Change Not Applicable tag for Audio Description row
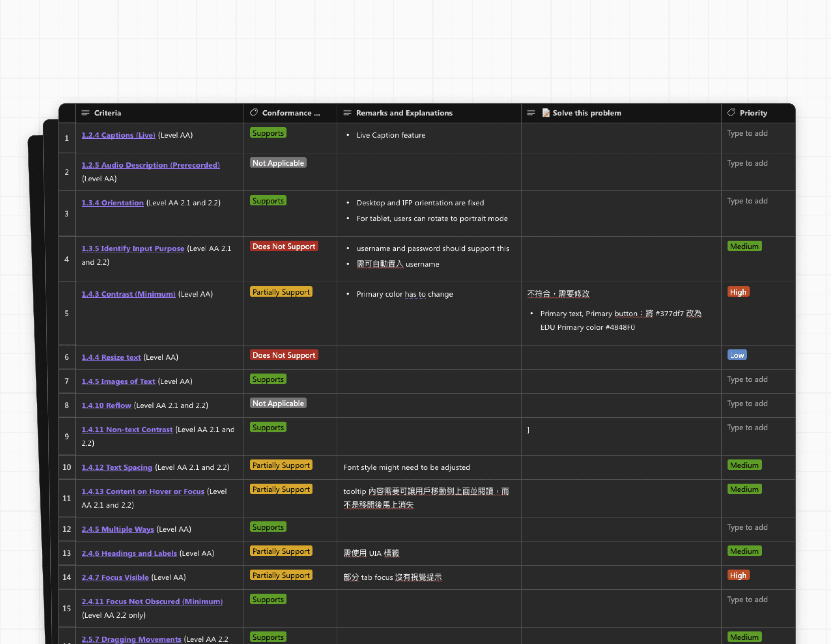 tap(278, 163)
